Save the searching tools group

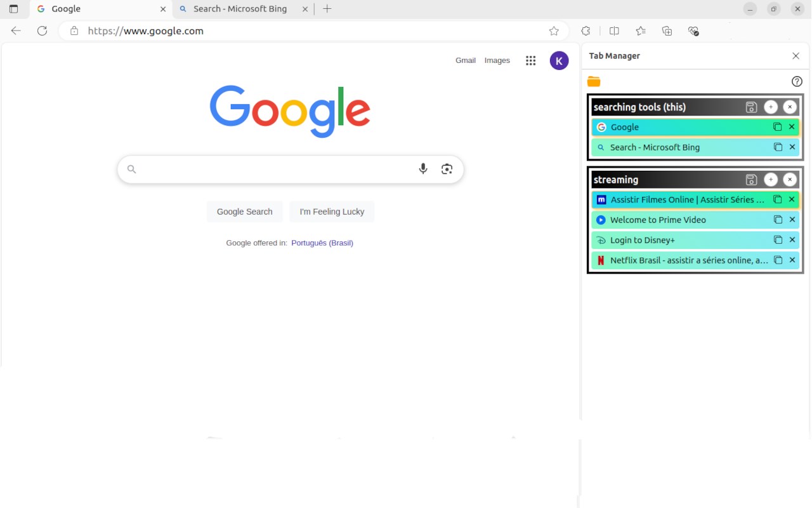tap(751, 107)
